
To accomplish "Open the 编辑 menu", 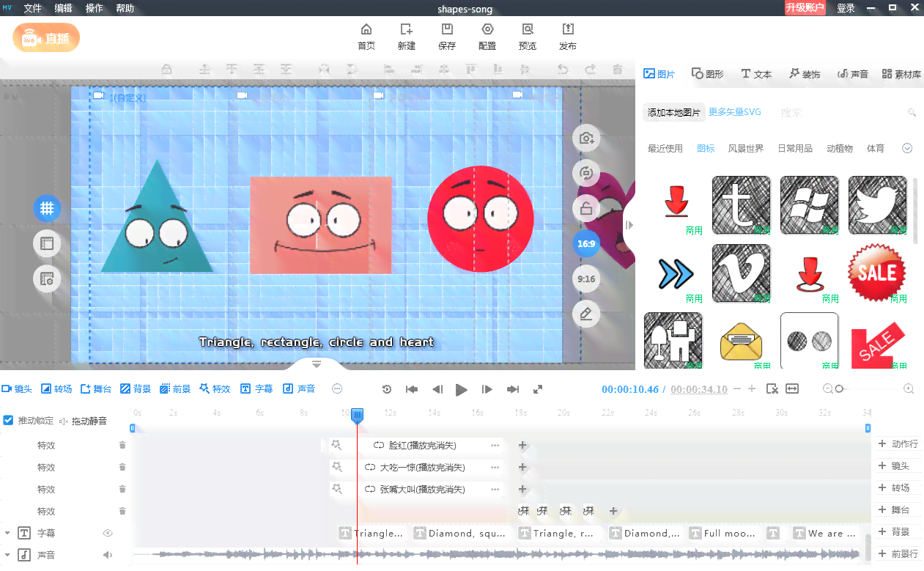I will tap(64, 9).
